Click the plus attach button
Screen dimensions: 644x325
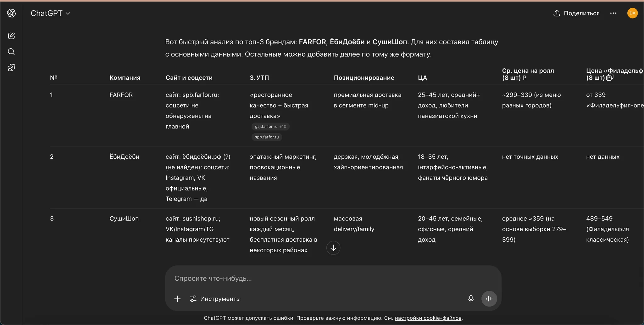click(177, 299)
